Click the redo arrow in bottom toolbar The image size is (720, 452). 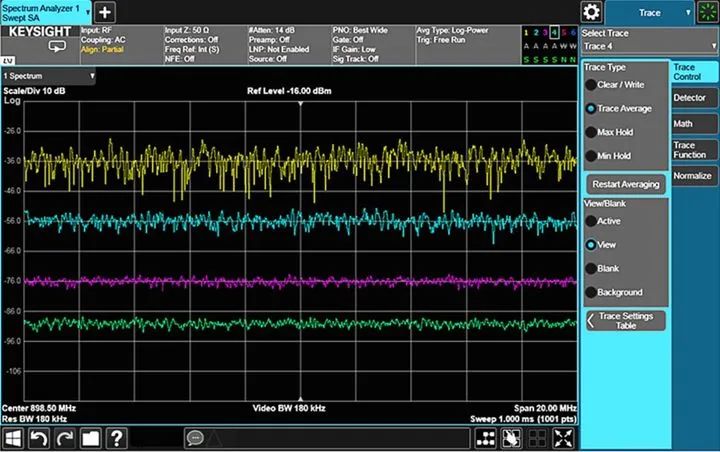65,438
